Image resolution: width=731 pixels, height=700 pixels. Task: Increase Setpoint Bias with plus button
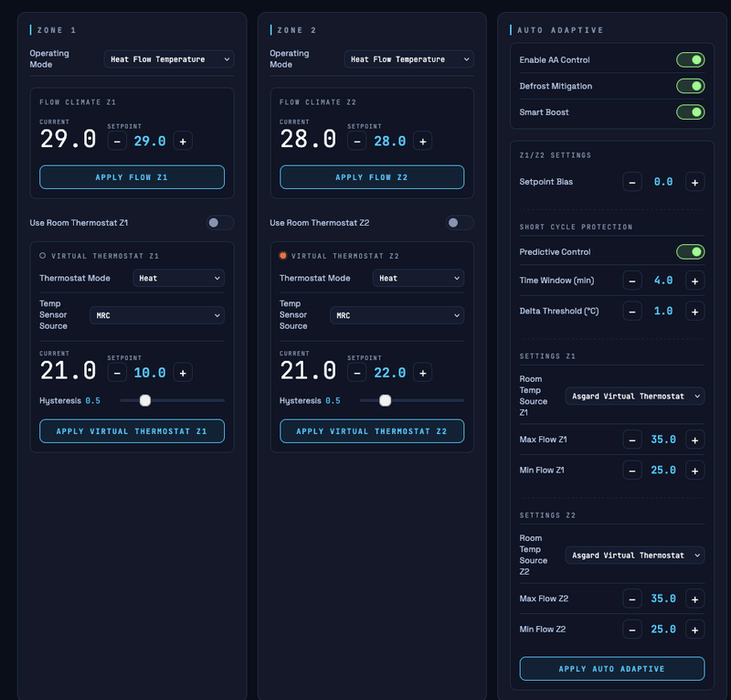coord(694,183)
